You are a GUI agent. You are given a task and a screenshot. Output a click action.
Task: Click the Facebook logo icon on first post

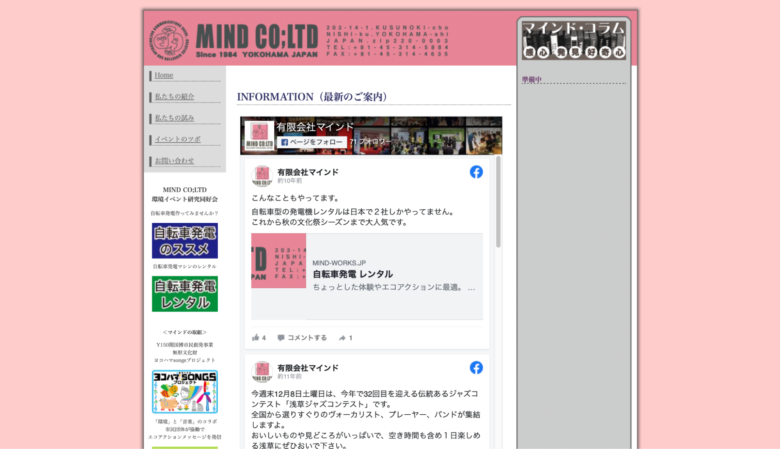point(476,172)
